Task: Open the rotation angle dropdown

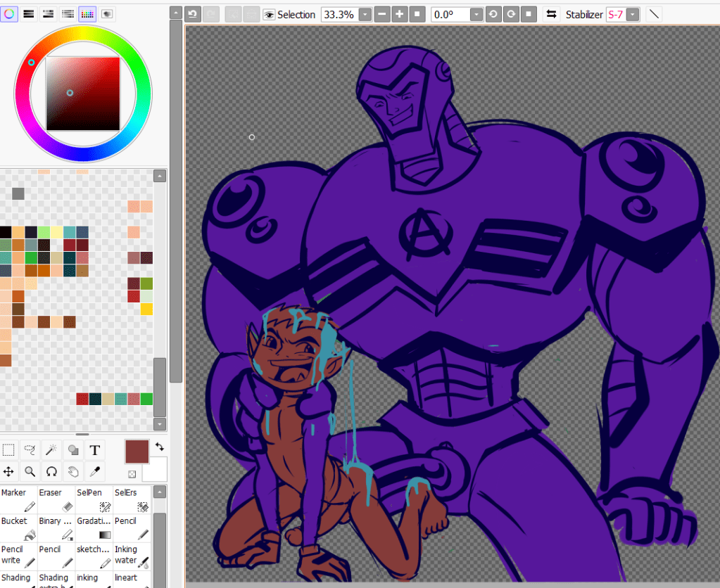Action: 476,14
